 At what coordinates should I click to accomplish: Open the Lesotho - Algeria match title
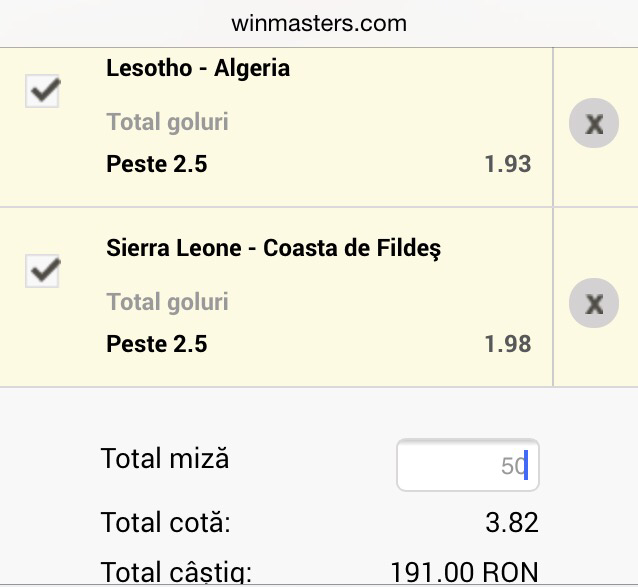tap(198, 69)
